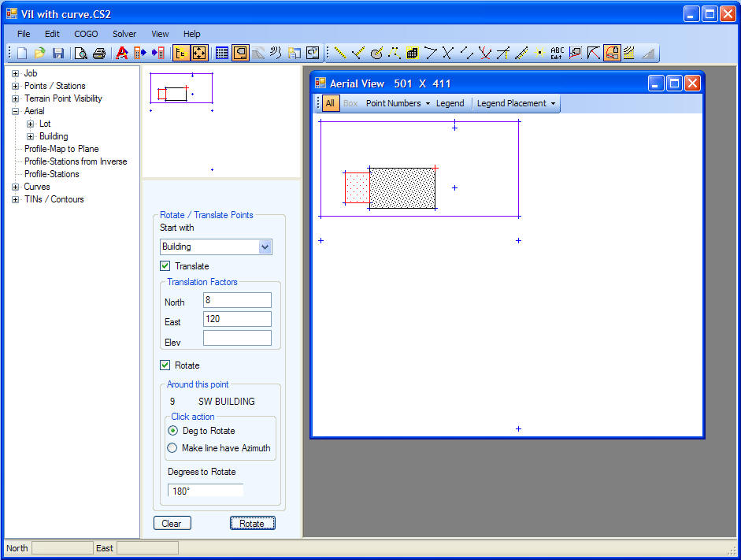The image size is (741, 560).
Task: Select the yellow inverse line tool
Action: (x=339, y=53)
